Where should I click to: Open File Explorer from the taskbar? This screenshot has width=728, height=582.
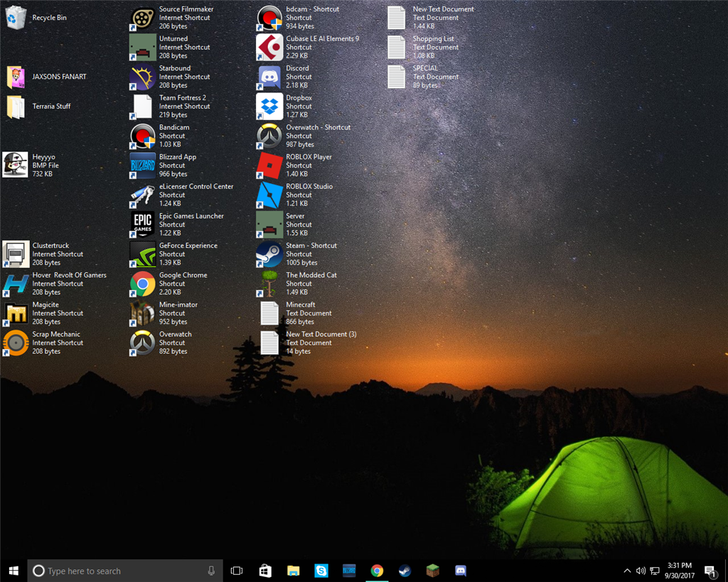(x=293, y=571)
